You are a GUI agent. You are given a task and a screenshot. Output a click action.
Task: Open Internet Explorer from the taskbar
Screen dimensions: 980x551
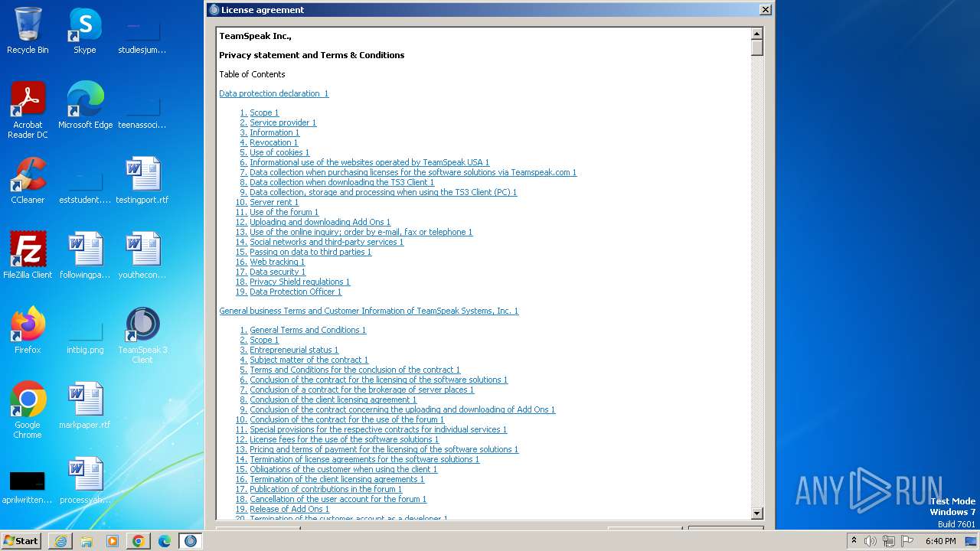click(60, 541)
